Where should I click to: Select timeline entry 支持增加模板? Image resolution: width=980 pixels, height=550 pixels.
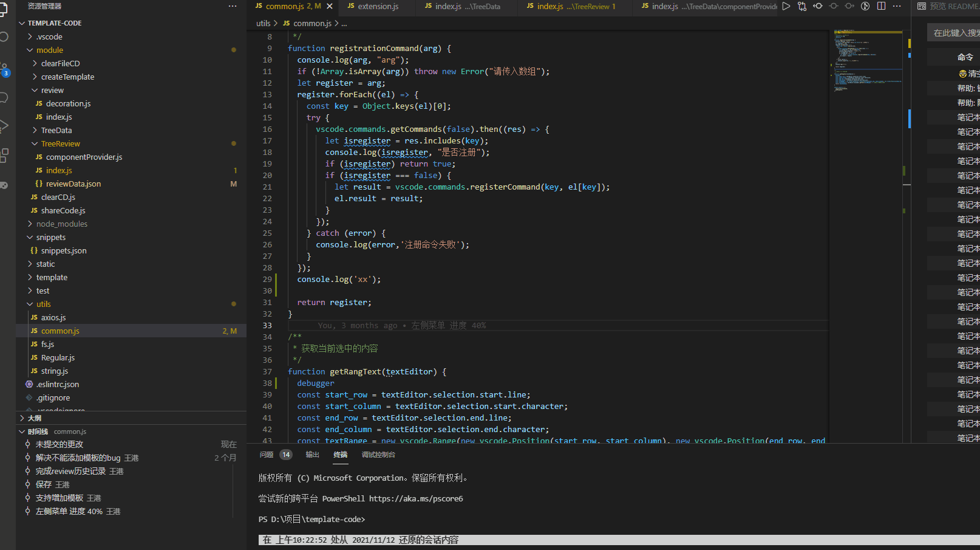click(x=60, y=498)
